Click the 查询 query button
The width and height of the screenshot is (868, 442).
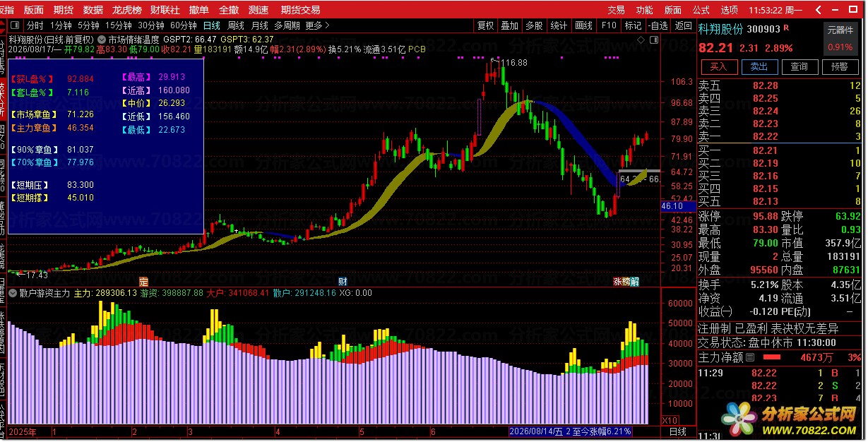(x=799, y=66)
